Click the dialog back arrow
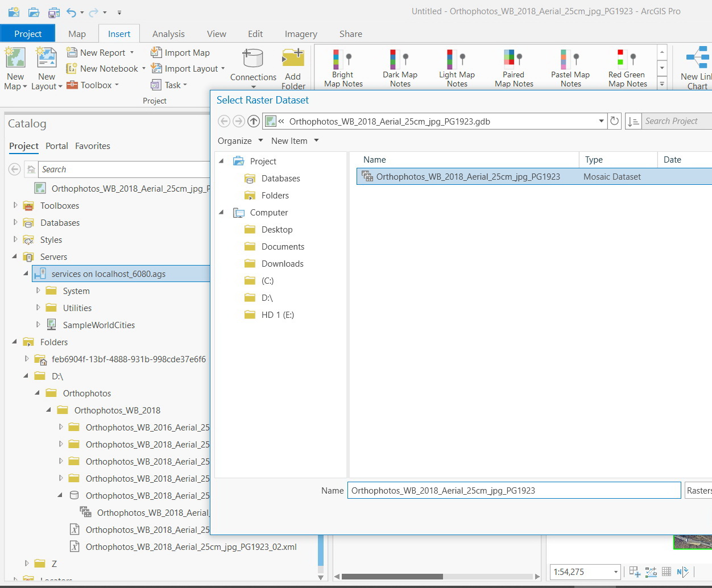712x588 pixels. pyautogui.click(x=224, y=121)
